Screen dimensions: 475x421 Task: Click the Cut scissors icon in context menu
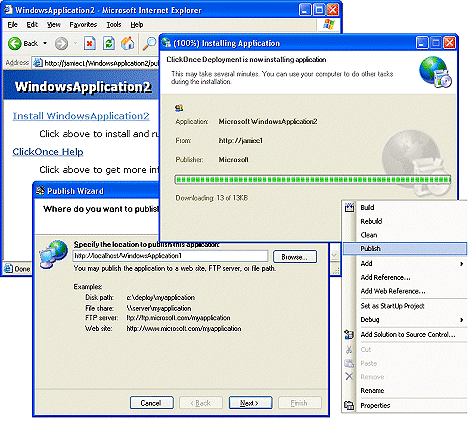[x=349, y=349]
